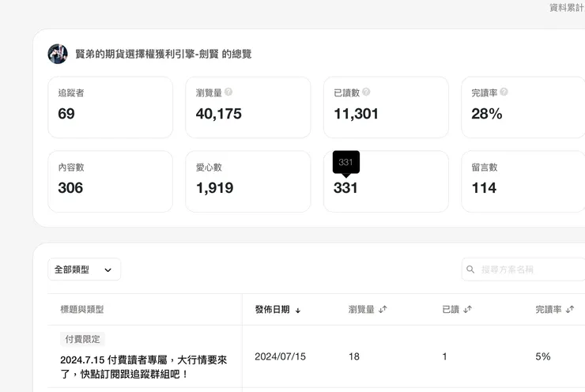Click the 331 tooltip bubble
The image size is (585, 392).
tap(346, 162)
